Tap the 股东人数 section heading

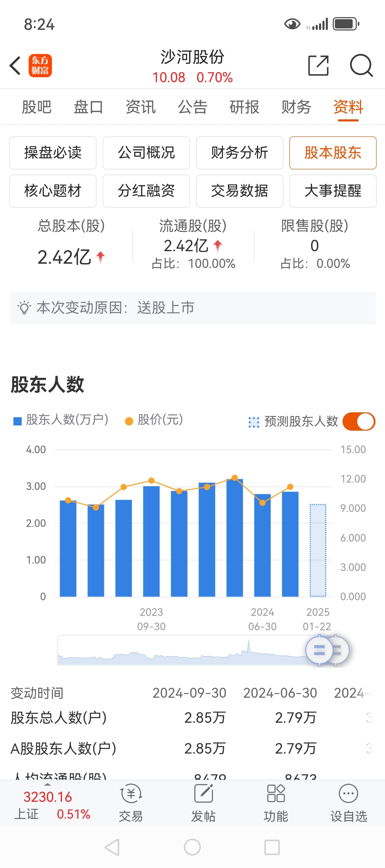coord(47,384)
